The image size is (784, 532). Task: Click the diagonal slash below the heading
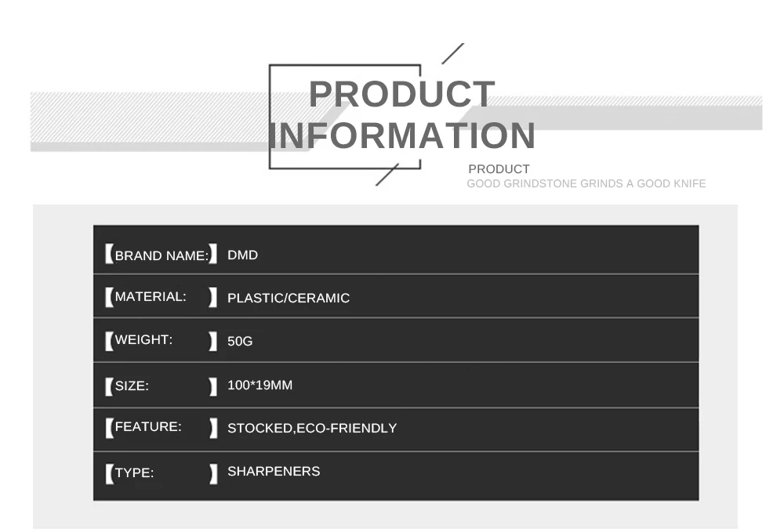pyautogui.click(x=387, y=174)
